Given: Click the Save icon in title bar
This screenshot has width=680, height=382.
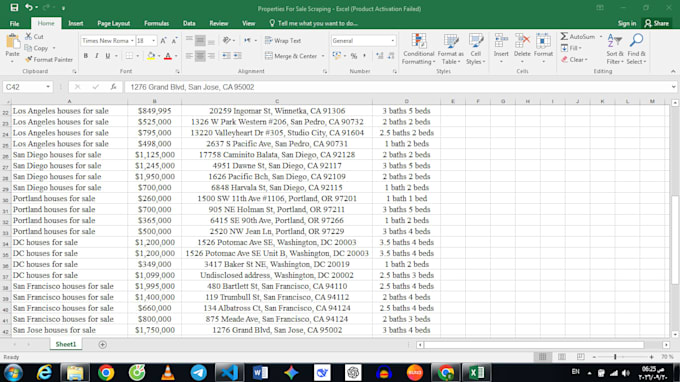Looking at the screenshot, I should tap(14, 8).
